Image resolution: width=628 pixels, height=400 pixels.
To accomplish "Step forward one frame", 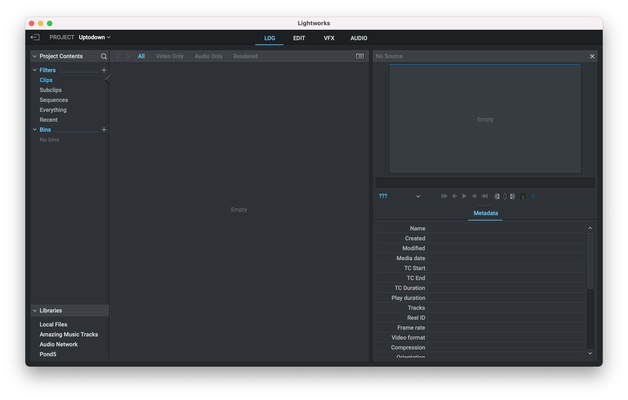I will point(474,196).
